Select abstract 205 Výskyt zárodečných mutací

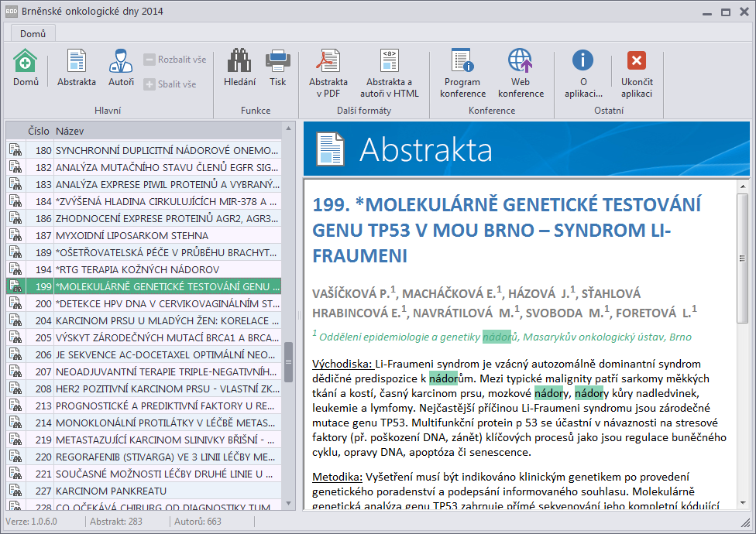pyautogui.click(x=143, y=337)
